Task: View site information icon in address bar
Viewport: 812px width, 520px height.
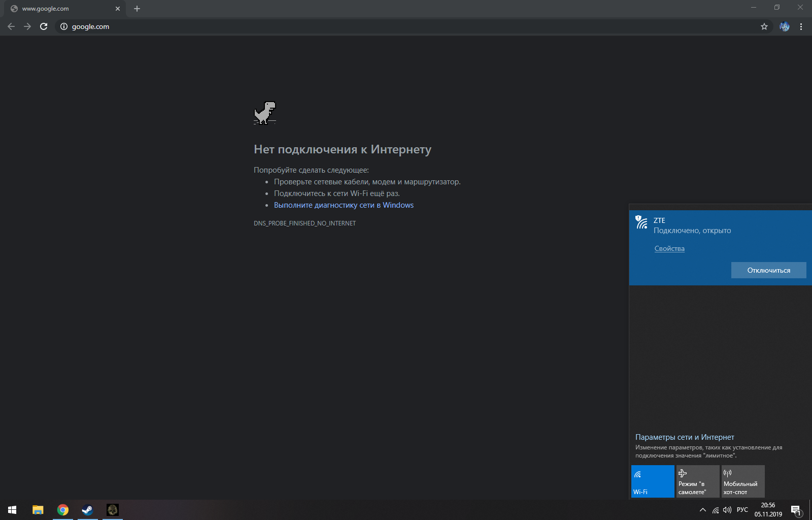Action: 64,26
